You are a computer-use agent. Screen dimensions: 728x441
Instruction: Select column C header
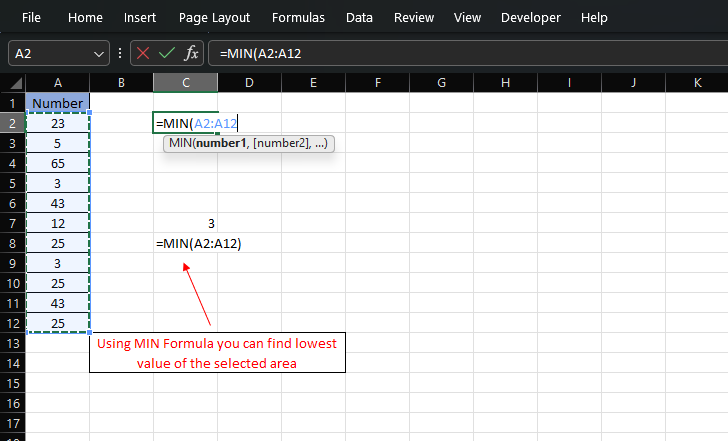(x=186, y=82)
